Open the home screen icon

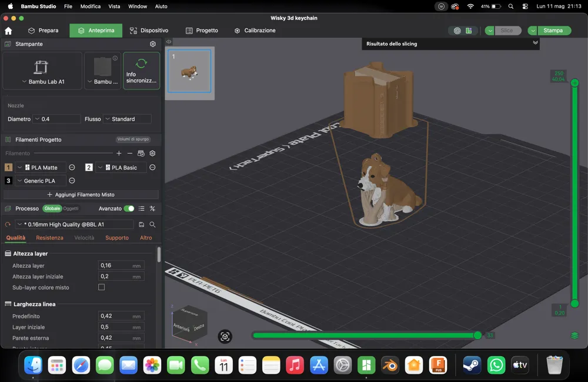8,31
